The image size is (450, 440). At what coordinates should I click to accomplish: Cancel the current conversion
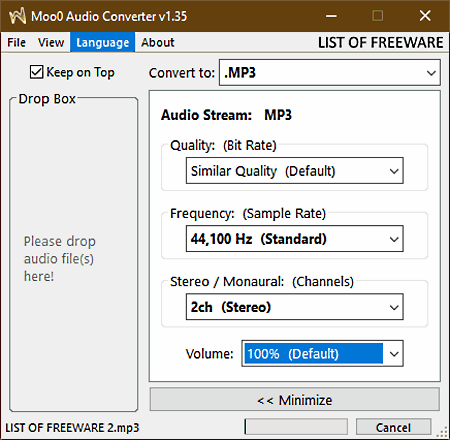(393, 427)
